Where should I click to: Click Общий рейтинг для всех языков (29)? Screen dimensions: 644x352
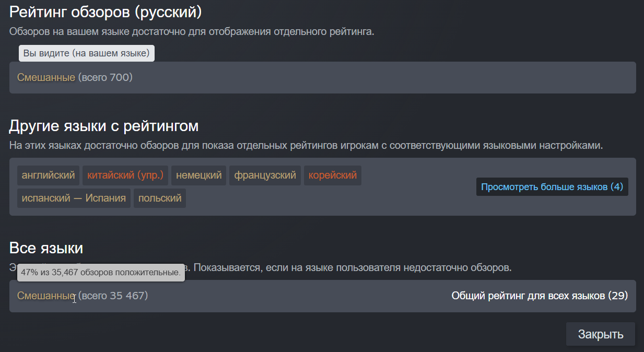click(539, 296)
